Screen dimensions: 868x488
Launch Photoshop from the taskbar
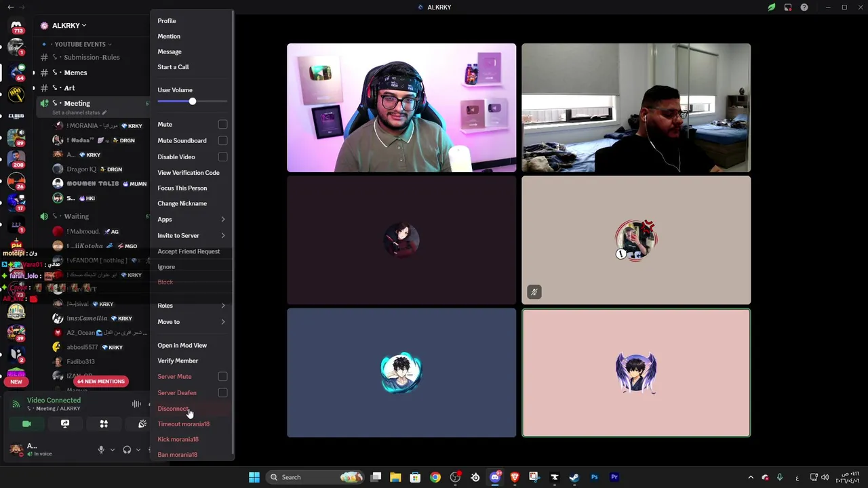[594, 477]
